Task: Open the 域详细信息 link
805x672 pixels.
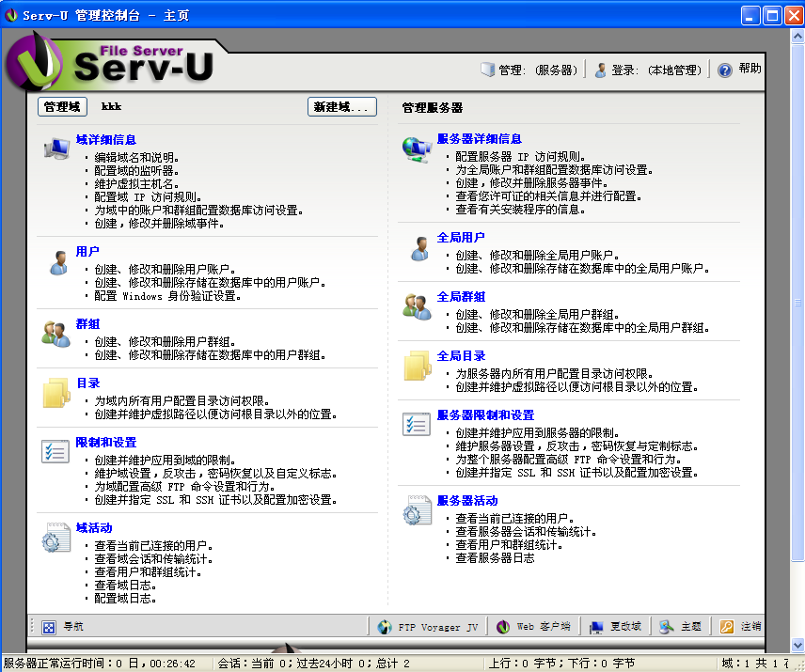Action: [105, 139]
